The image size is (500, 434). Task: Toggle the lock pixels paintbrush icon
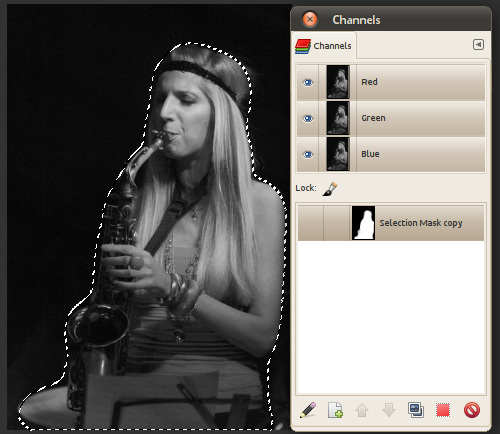pos(330,189)
